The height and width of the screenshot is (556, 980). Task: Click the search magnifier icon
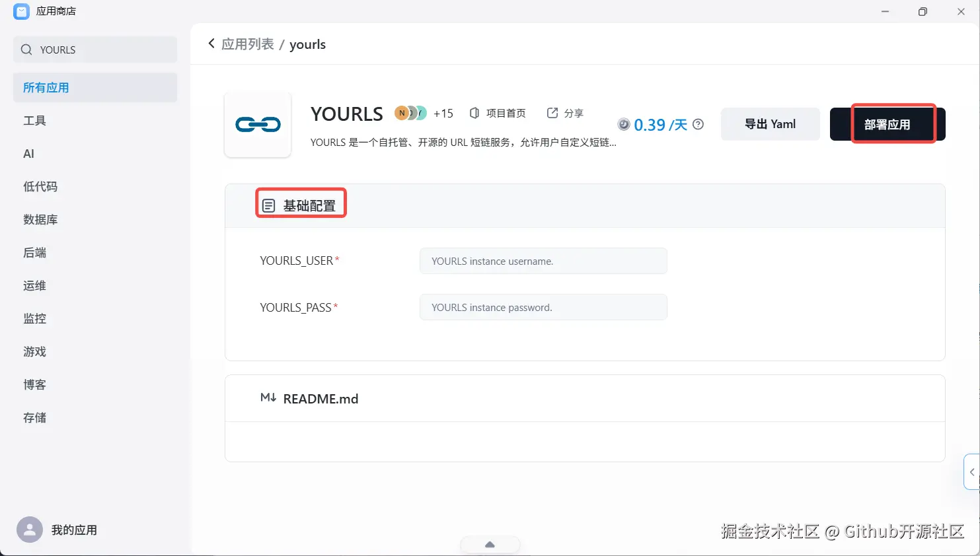tap(26, 50)
